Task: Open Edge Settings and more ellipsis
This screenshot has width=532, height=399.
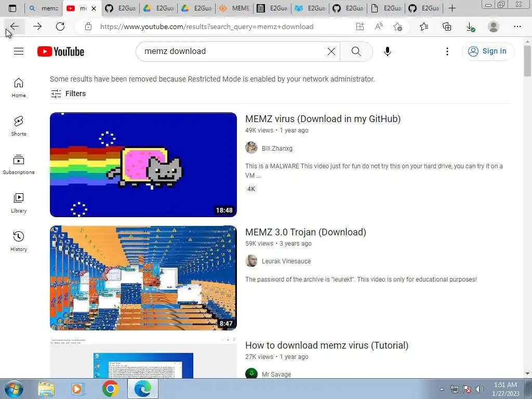Action: coord(517,26)
